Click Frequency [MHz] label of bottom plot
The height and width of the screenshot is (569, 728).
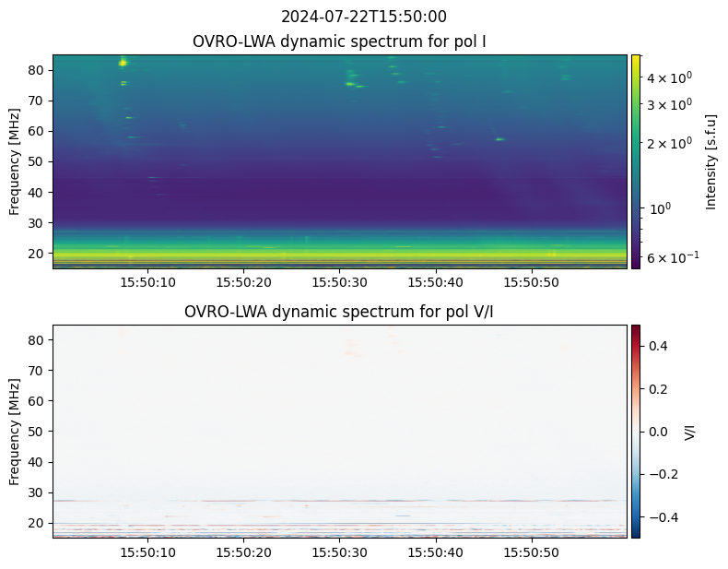click(x=14, y=431)
